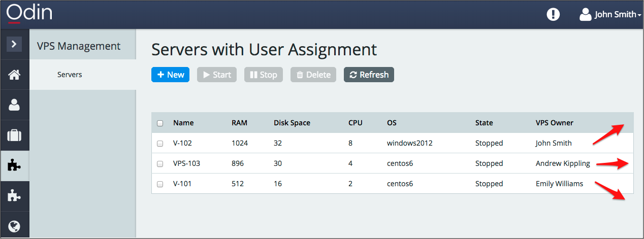Select Servers in the VPS Management menu
Screen dimensions: 644x239
70,75
